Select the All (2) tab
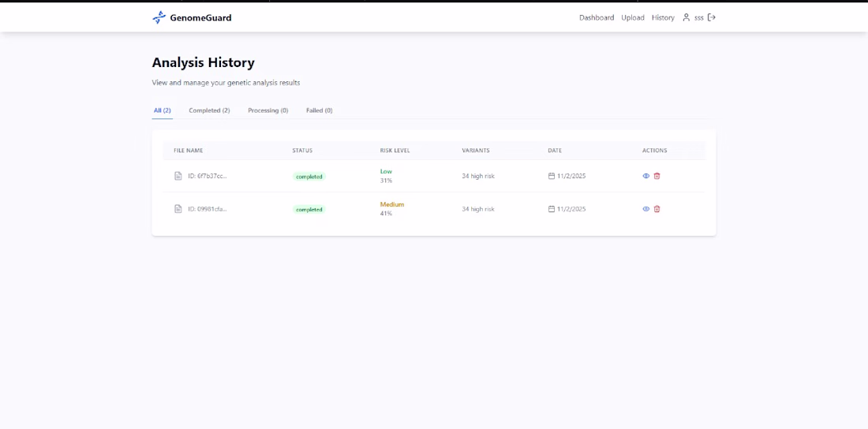The height and width of the screenshot is (429, 868). click(162, 110)
